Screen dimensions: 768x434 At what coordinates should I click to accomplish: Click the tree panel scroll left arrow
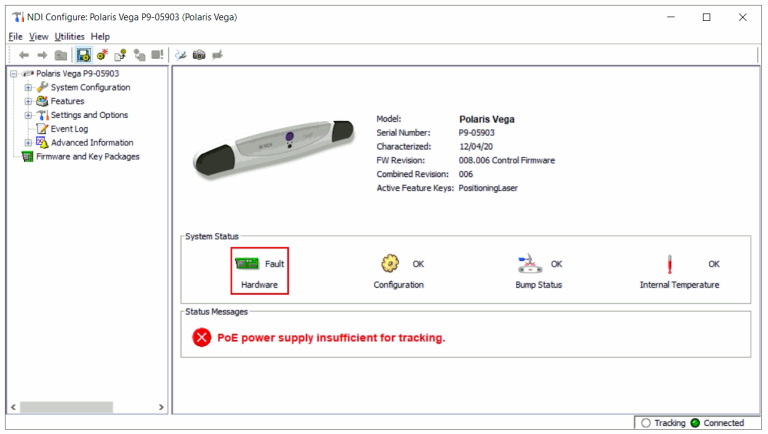pos(13,407)
